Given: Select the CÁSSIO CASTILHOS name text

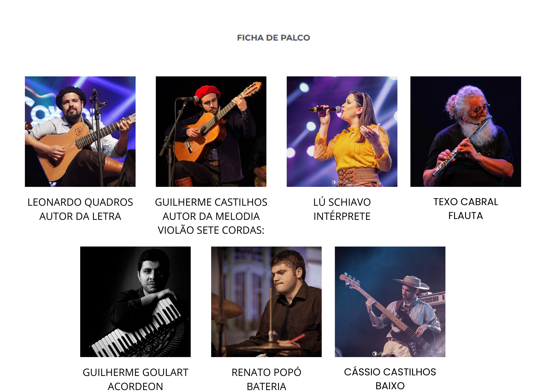Looking at the screenshot, I should coord(390,372).
